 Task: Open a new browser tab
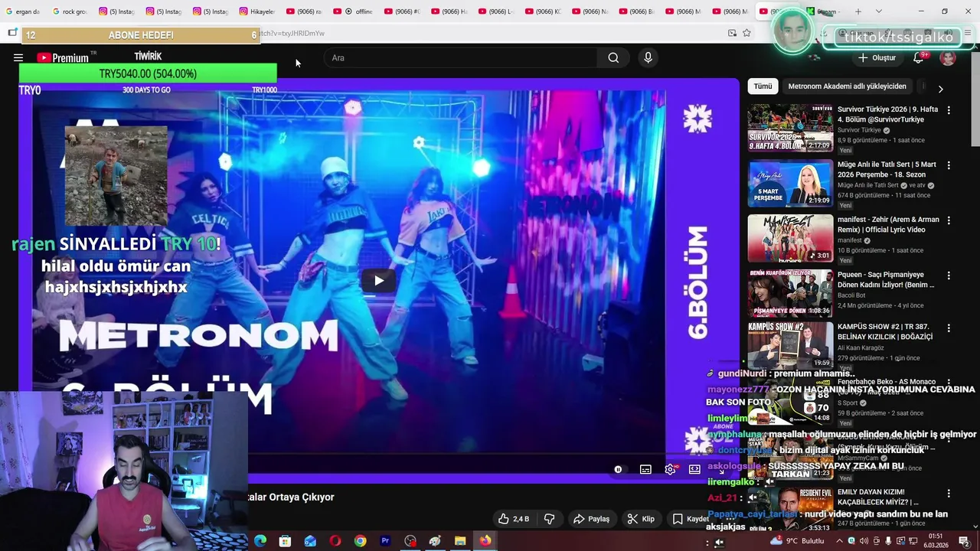coord(858,11)
